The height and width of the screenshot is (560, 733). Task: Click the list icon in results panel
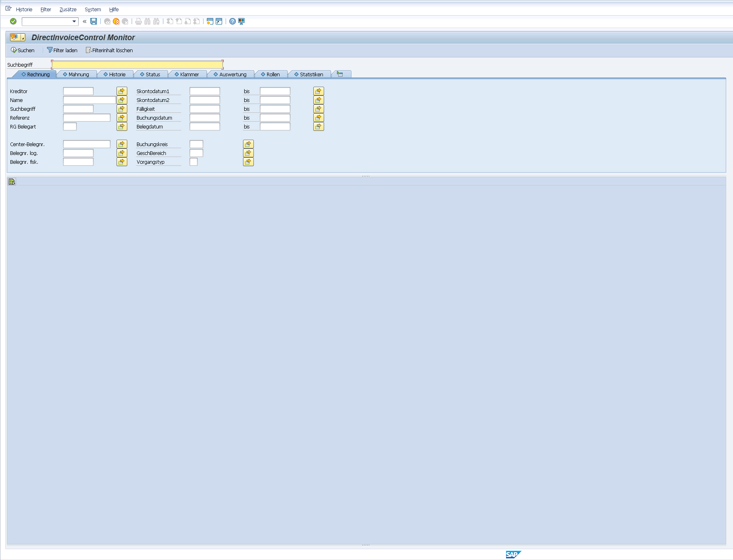[12, 182]
